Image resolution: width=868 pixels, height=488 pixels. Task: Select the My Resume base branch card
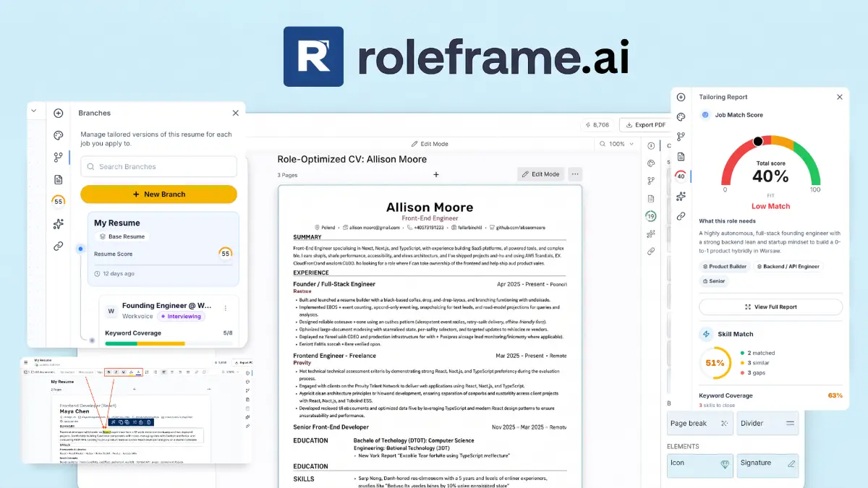163,249
